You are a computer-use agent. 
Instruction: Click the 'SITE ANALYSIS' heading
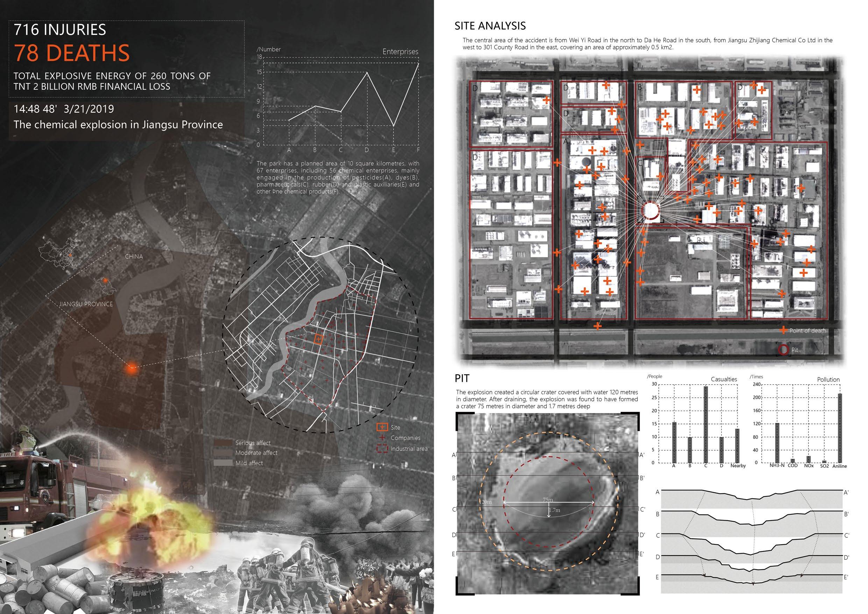tap(490, 26)
